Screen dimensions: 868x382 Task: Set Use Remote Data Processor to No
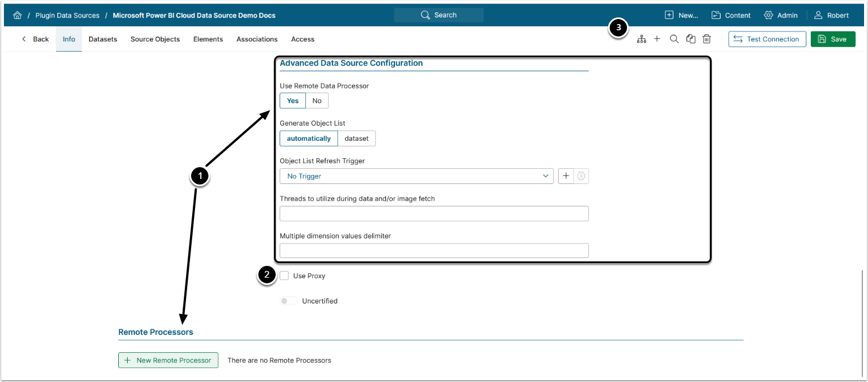click(317, 101)
